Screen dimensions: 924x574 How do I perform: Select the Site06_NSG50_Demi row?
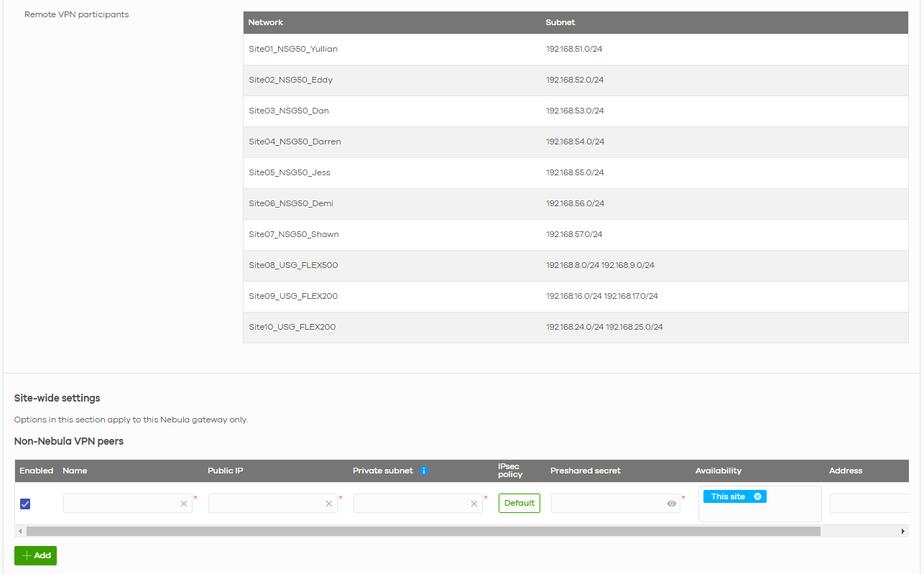(x=576, y=203)
